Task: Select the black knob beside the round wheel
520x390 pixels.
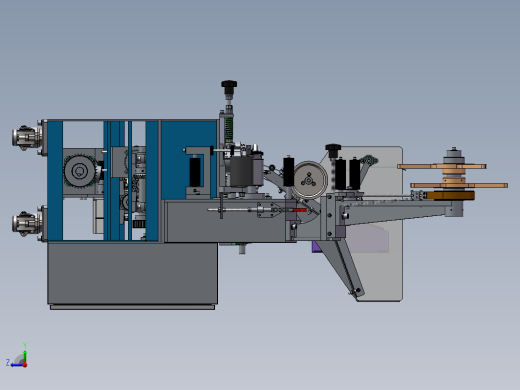Action: click(333, 150)
